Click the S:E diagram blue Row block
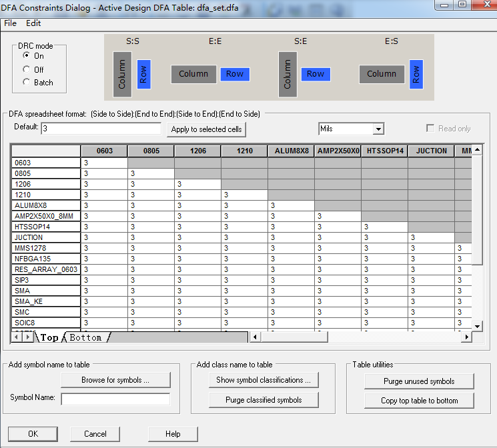This screenshot has width=497, height=448. click(x=316, y=74)
